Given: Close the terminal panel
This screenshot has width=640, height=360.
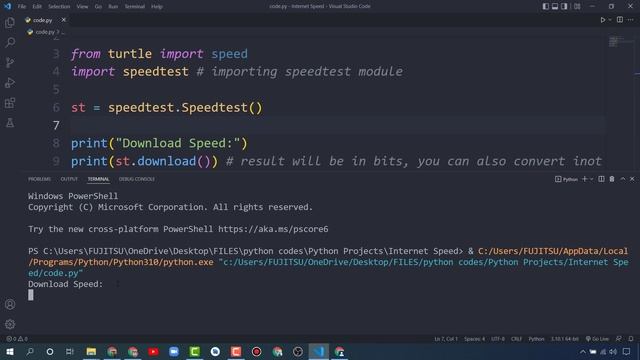Looking at the screenshot, I should (632, 179).
